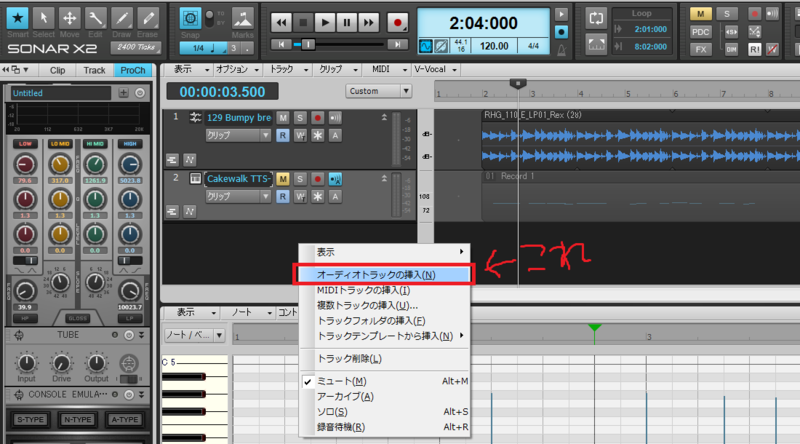
Task: Toggle the RI read automation button
Action: tap(755, 50)
